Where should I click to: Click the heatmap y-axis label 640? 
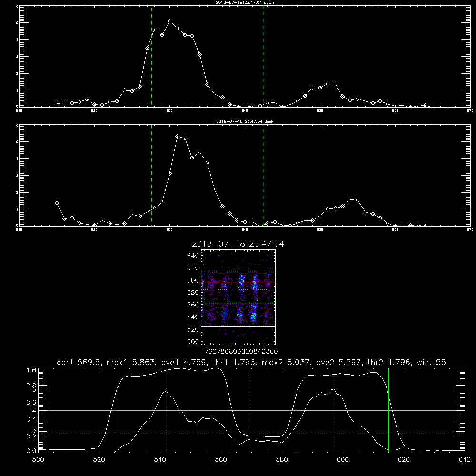point(193,256)
